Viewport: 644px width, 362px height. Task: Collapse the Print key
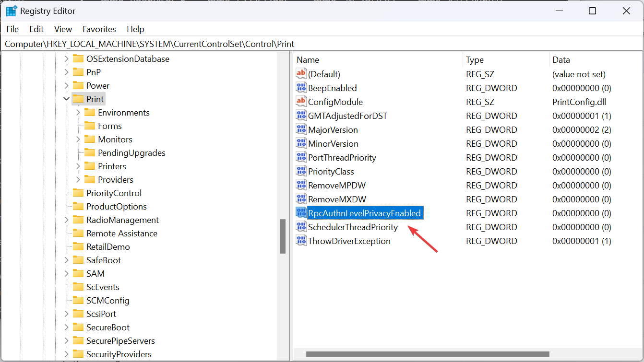(66, 99)
